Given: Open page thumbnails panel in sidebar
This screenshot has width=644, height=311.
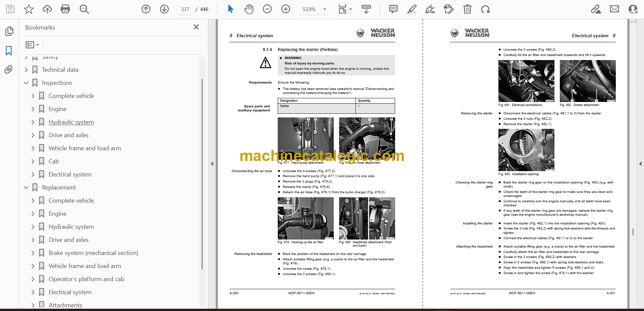Looking at the screenshot, I should coord(9,31).
